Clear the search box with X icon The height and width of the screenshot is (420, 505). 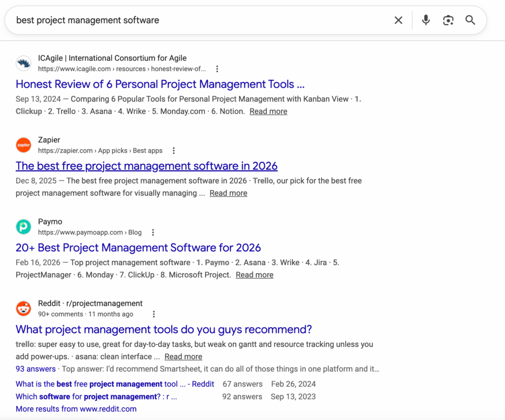click(x=398, y=20)
